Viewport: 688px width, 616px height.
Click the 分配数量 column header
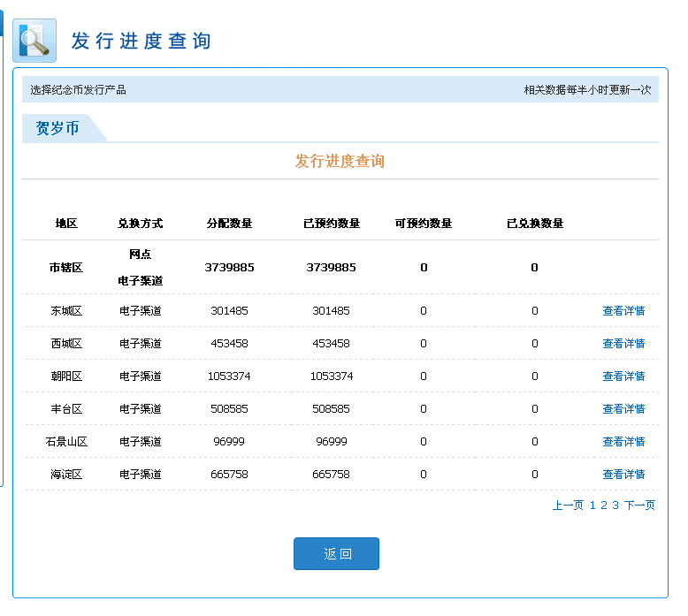pyautogui.click(x=229, y=224)
